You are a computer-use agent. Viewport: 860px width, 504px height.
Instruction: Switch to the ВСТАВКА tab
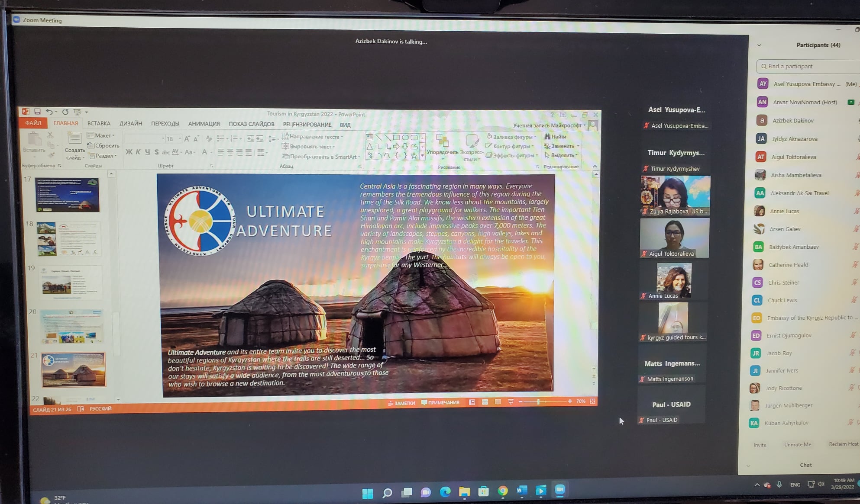(99, 123)
